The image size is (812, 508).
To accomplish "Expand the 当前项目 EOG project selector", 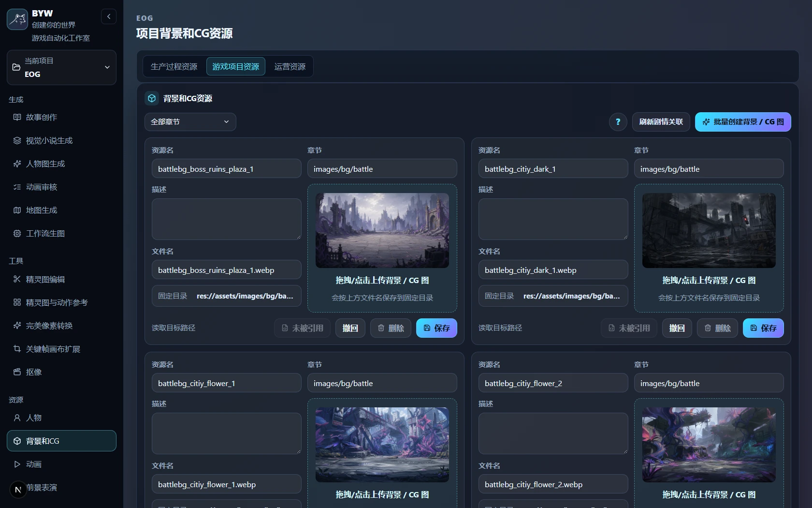I will tap(61, 68).
